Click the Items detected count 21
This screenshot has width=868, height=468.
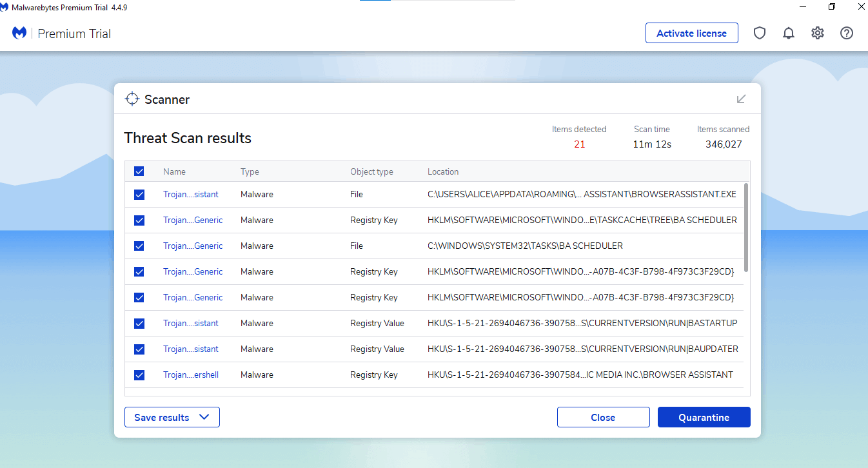click(579, 144)
